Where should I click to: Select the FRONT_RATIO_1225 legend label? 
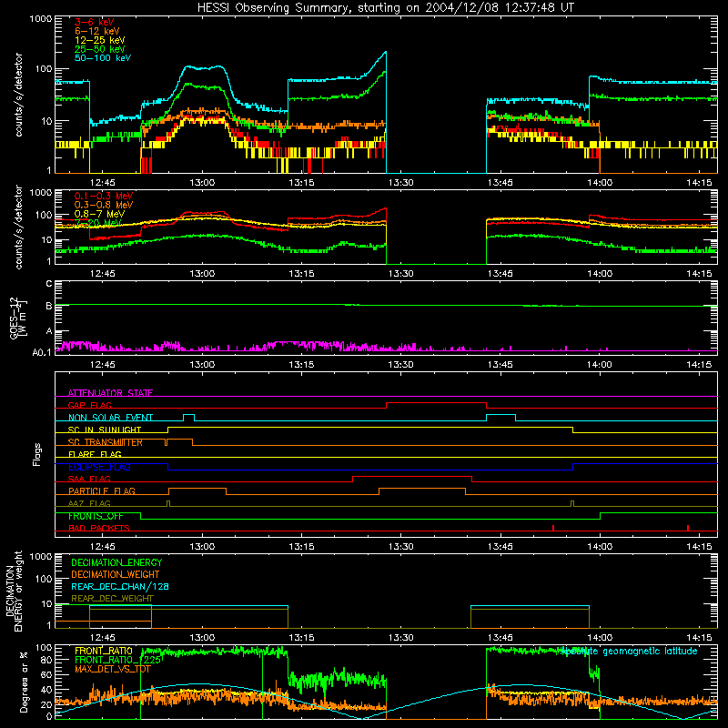tap(118, 659)
